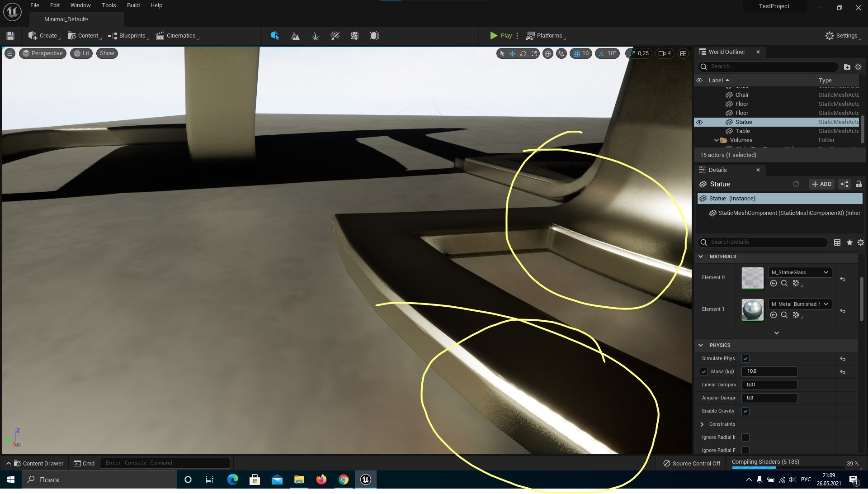Viewport: 868px width, 494px height.
Task: Browse to Element 1 material in Content Browser
Action: [x=784, y=315]
